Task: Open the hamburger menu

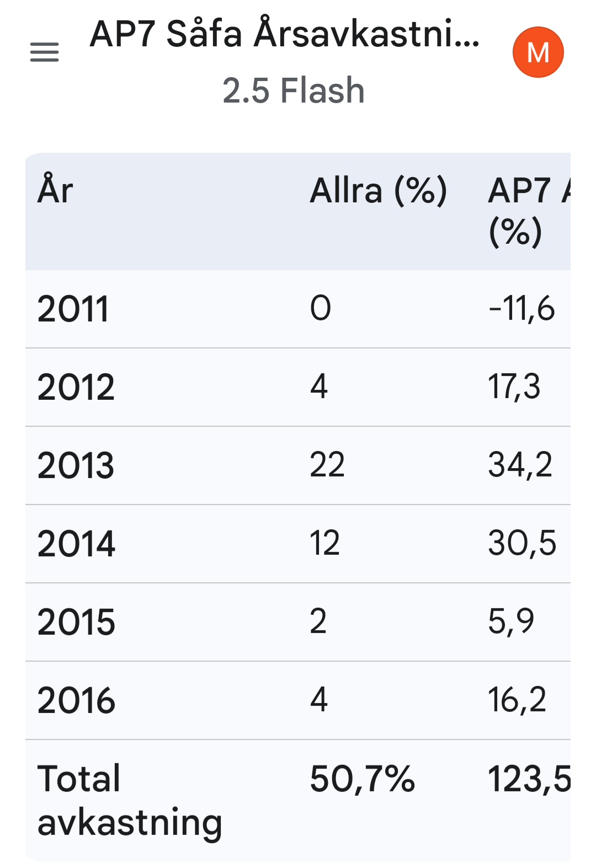Action: tap(44, 52)
